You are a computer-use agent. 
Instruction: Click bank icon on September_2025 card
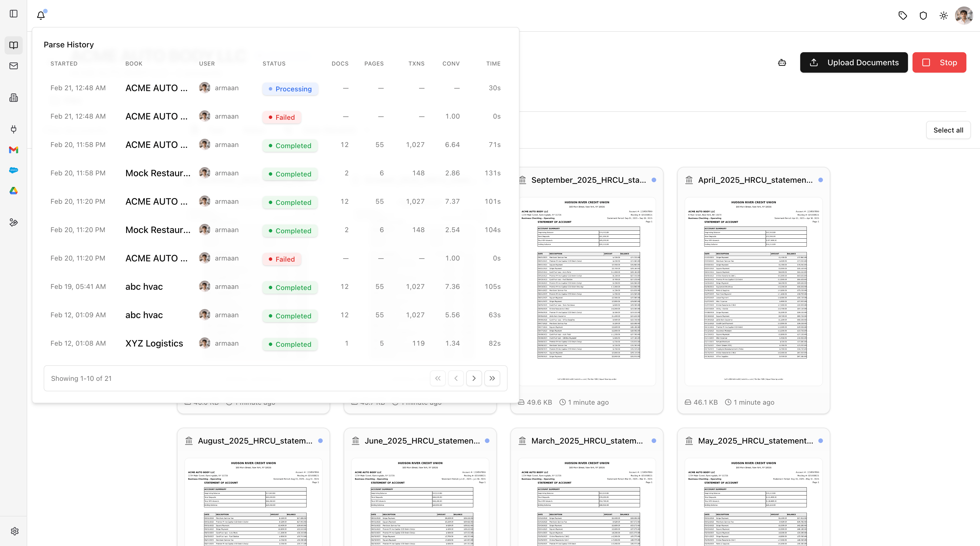pyautogui.click(x=523, y=180)
